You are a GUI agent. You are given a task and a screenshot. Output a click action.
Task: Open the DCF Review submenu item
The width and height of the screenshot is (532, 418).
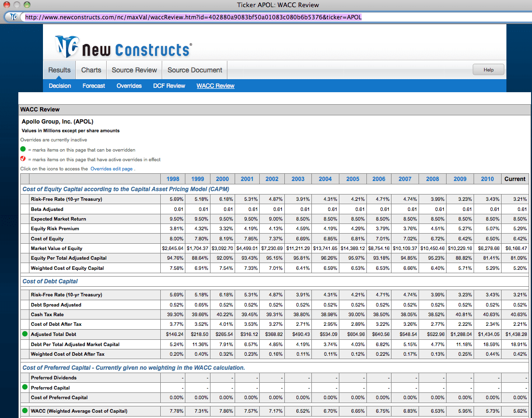[169, 86]
